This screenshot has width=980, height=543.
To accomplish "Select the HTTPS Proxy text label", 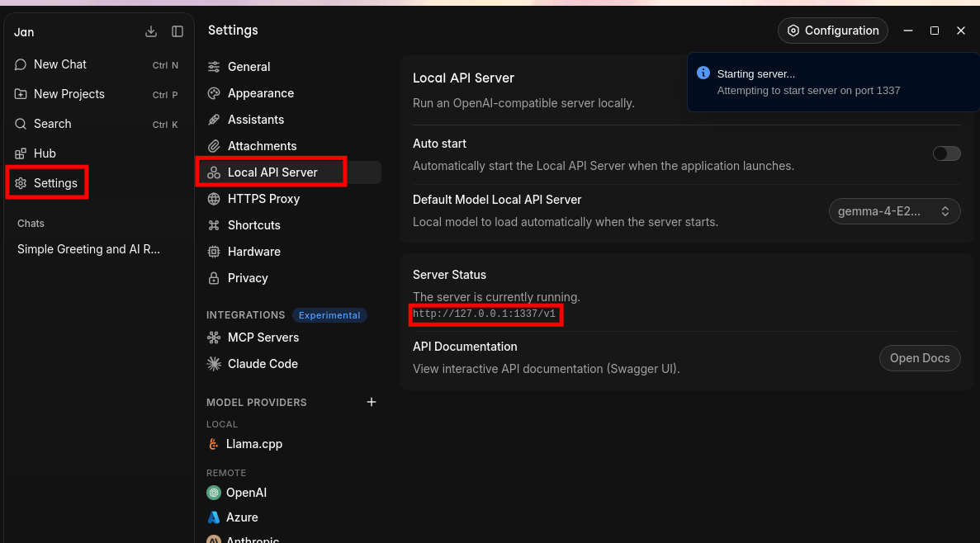I will point(263,199).
